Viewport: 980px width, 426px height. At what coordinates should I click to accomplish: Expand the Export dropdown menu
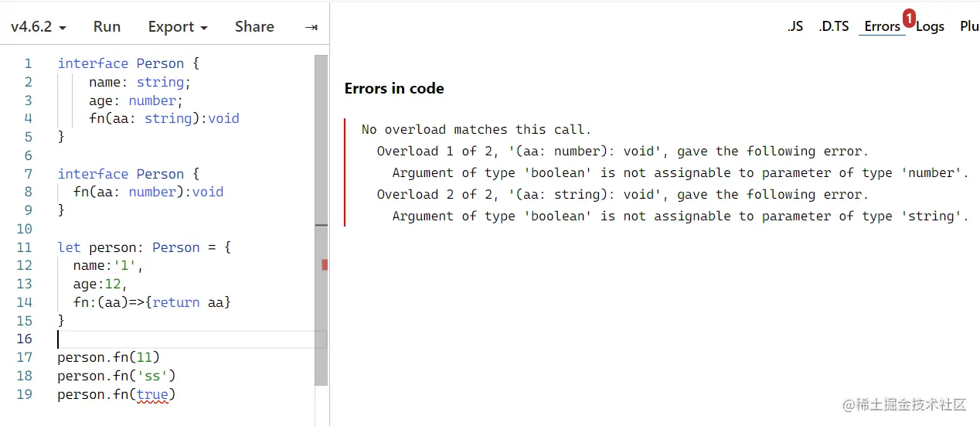(178, 27)
